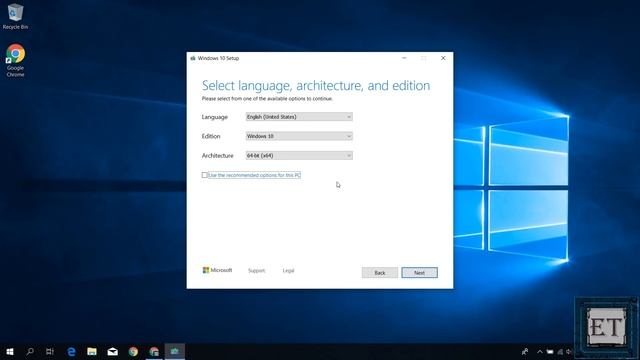Click the 'Architecture' field label

pyautogui.click(x=217, y=156)
